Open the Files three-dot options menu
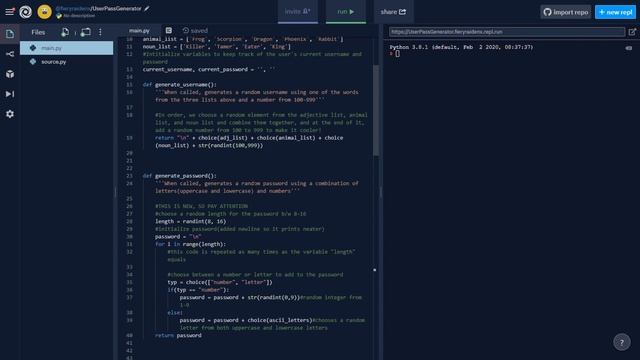640x360 pixels. click(x=100, y=32)
